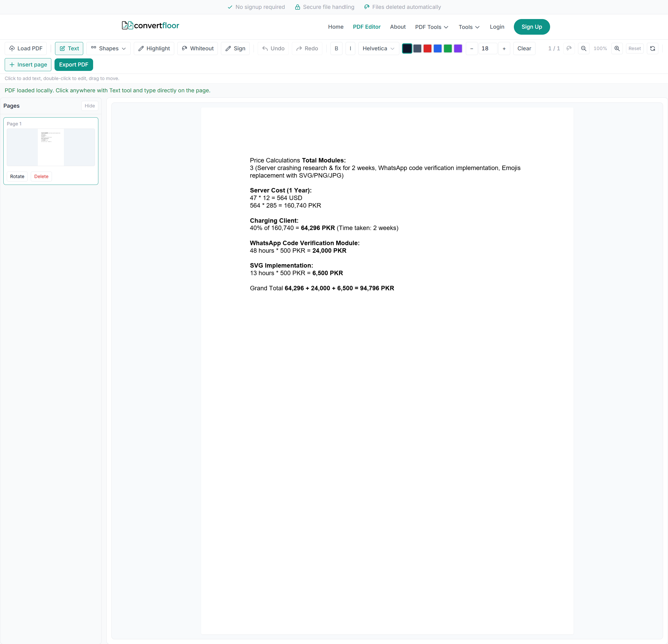Activate the Whiteout tool
The image size is (668, 644).
198,48
